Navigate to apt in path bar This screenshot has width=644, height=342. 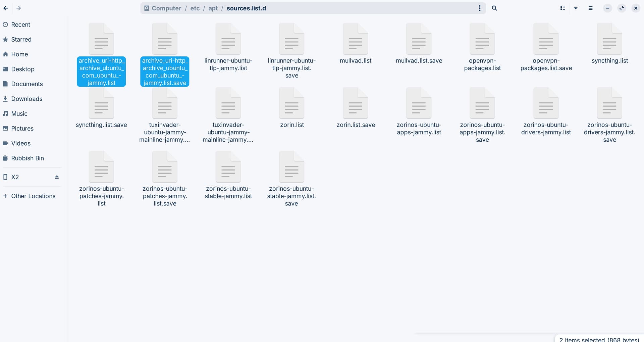tap(213, 8)
